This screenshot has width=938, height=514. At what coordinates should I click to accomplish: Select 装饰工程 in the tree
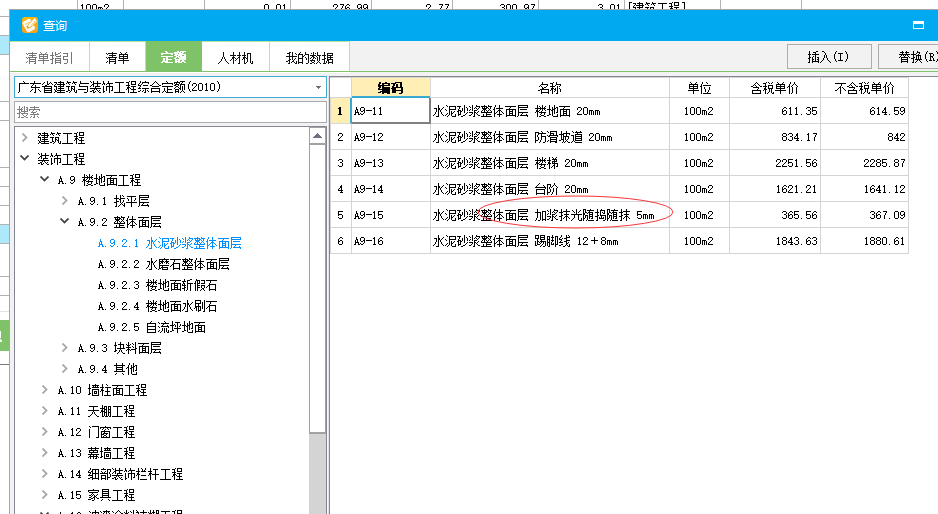click(61, 159)
